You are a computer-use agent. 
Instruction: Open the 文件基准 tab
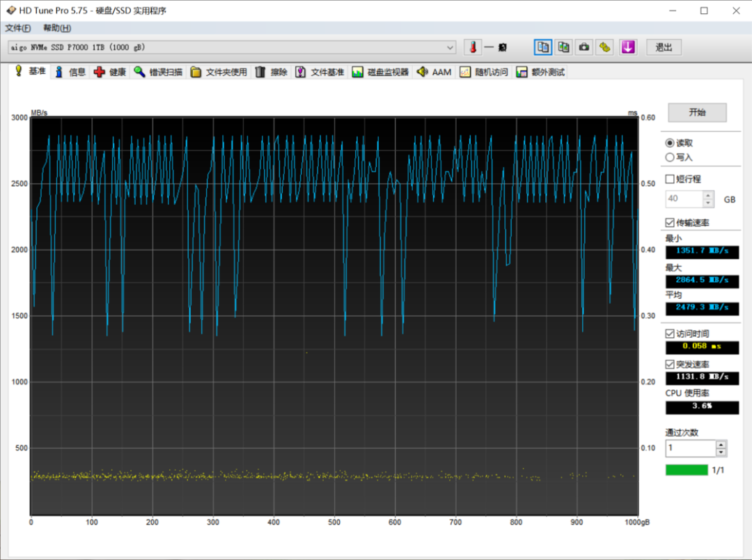(x=320, y=72)
